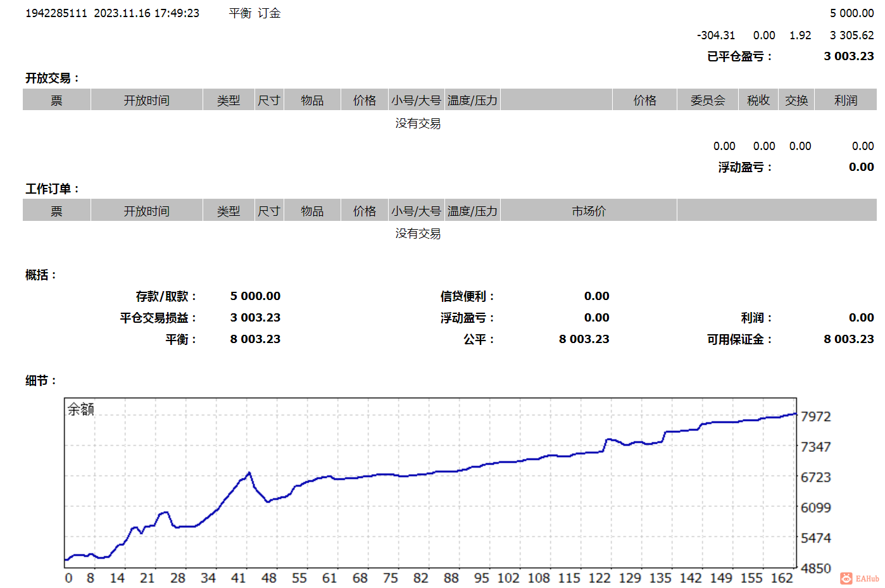Click the 公平 label
The image size is (885, 588).
point(479,339)
